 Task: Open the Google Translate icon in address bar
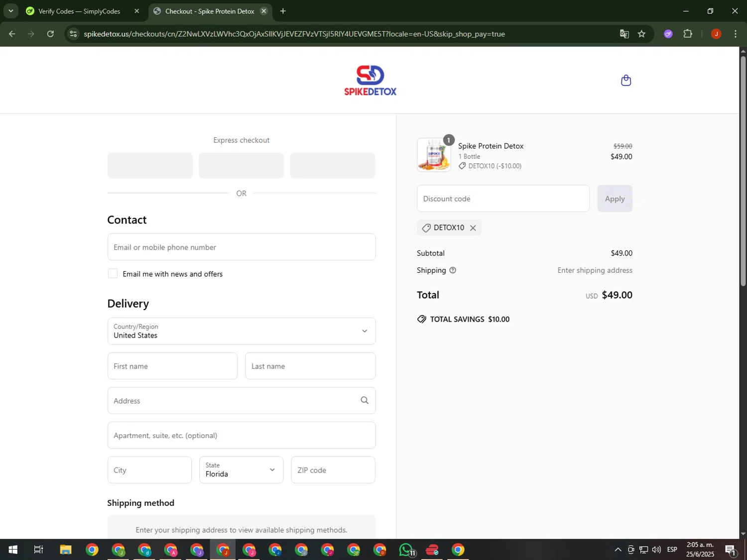point(624,34)
